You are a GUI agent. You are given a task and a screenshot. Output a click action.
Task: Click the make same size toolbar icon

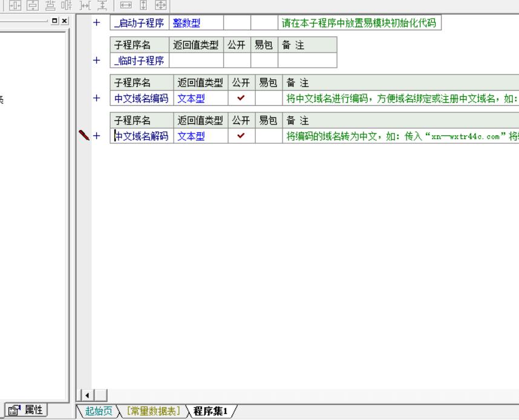[161, 5]
